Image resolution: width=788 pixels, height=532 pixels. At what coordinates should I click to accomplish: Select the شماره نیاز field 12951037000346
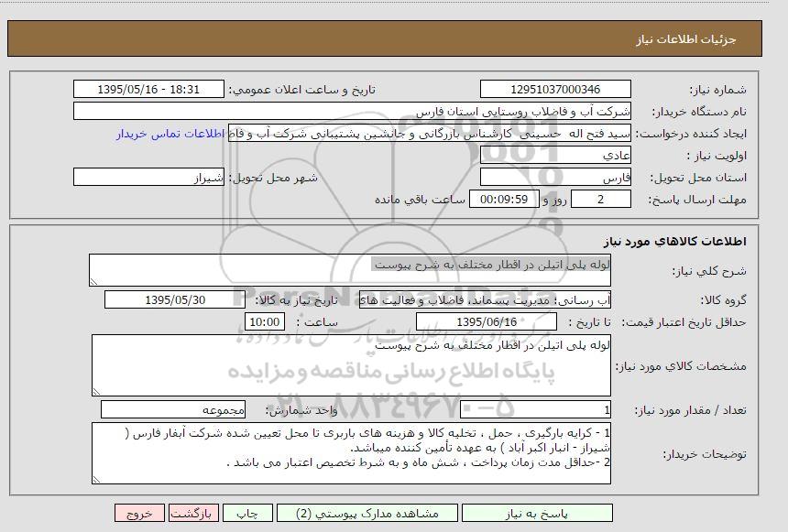pos(555,90)
